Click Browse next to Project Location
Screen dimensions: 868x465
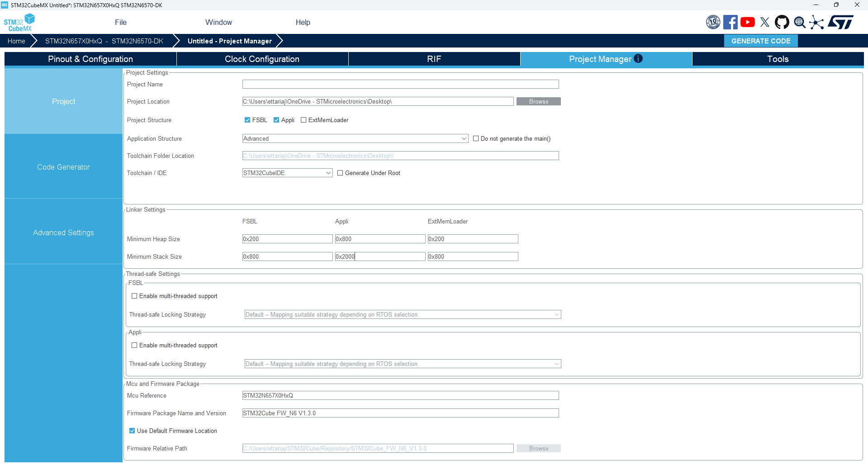pos(538,101)
